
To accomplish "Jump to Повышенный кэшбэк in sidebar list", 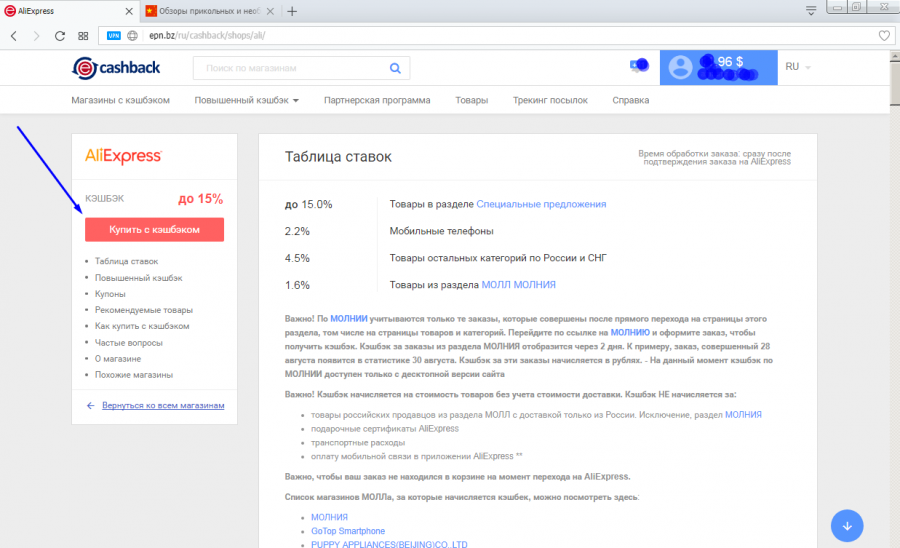I will click(138, 278).
